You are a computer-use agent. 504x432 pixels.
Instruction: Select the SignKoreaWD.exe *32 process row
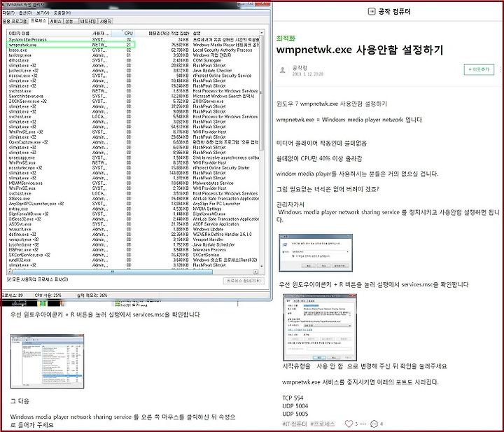point(134,214)
